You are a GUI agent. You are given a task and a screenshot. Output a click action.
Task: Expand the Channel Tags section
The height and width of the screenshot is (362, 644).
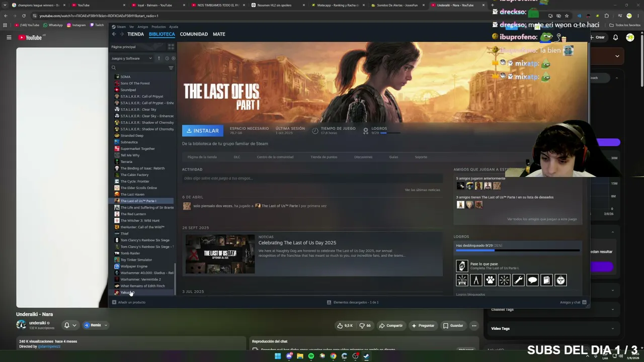pos(613,310)
